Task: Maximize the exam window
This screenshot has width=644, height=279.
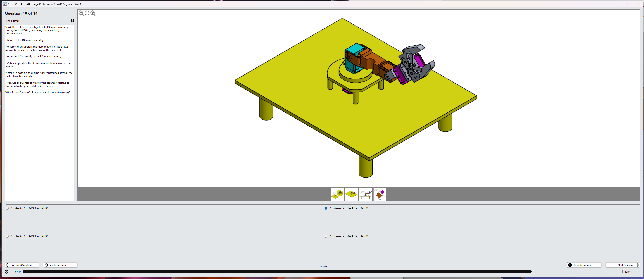Action: (x=628, y=4)
